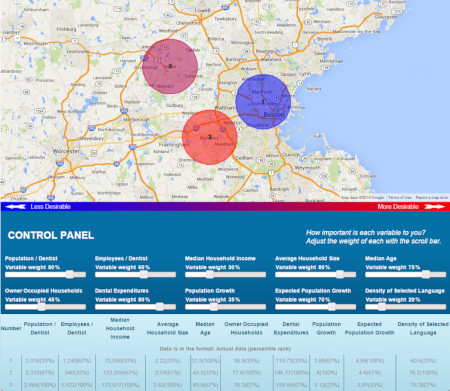
Task: Click the Owner Occupied Households table header
Action: (x=246, y=328)
